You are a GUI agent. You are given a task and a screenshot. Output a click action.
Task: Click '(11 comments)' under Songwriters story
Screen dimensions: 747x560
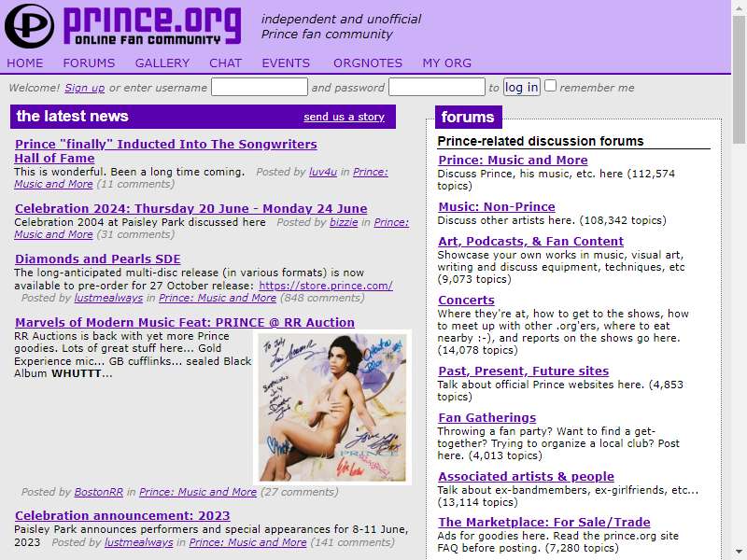(135, 184)
